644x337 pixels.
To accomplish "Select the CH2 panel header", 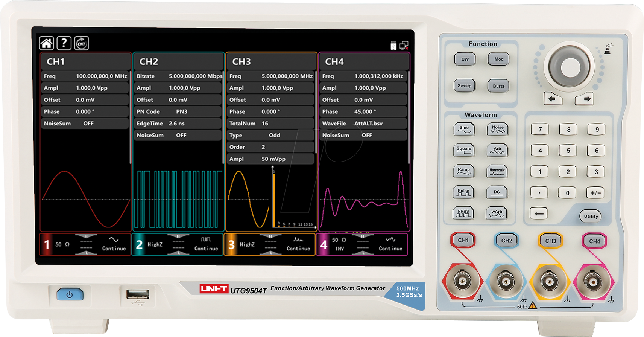I will [x=178, y=61].
